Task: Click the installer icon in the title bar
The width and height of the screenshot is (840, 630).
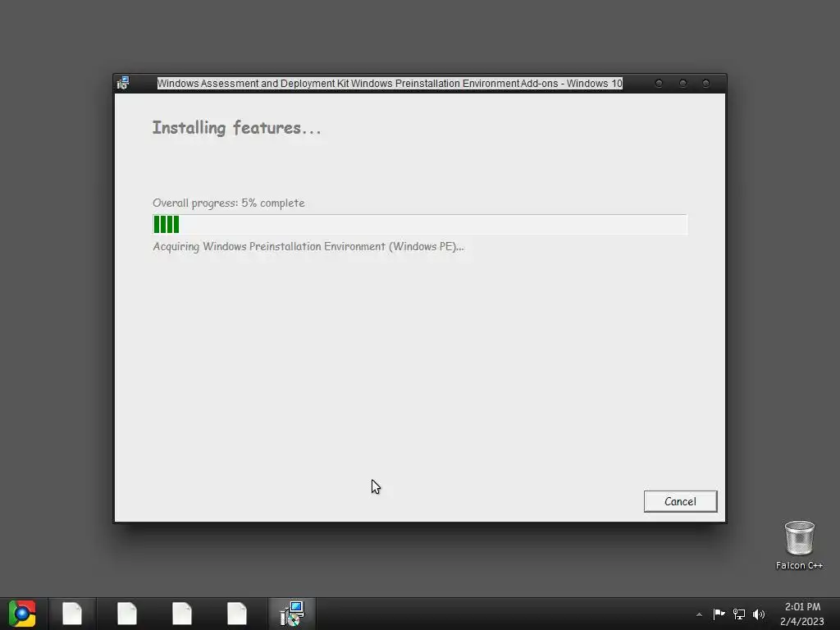Action: pos(123,83)
